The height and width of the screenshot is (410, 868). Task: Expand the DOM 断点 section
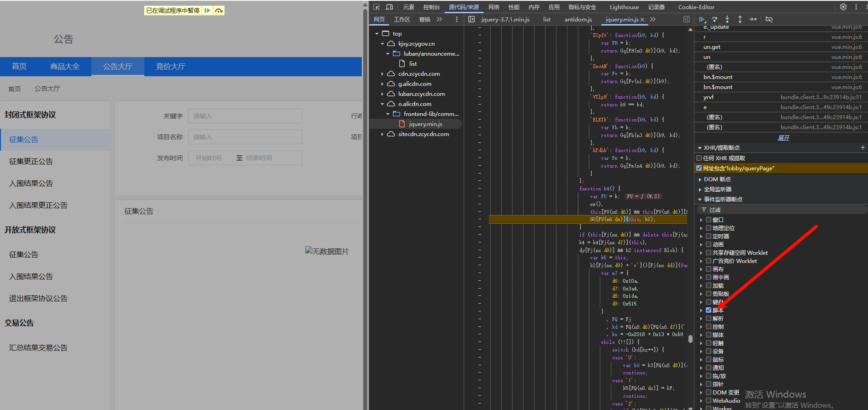700,179
